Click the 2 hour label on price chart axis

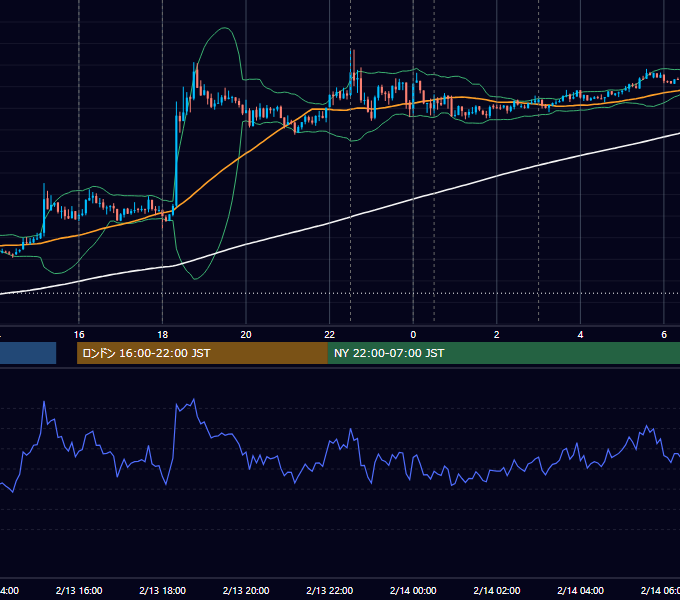coord(497,335)
